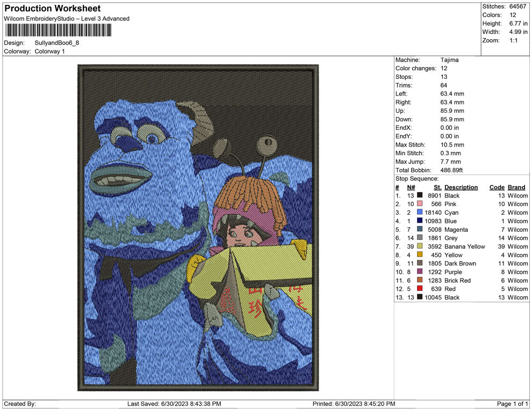Click the Stops value 13
Viewport: 532px width, 409px height.
443,77
